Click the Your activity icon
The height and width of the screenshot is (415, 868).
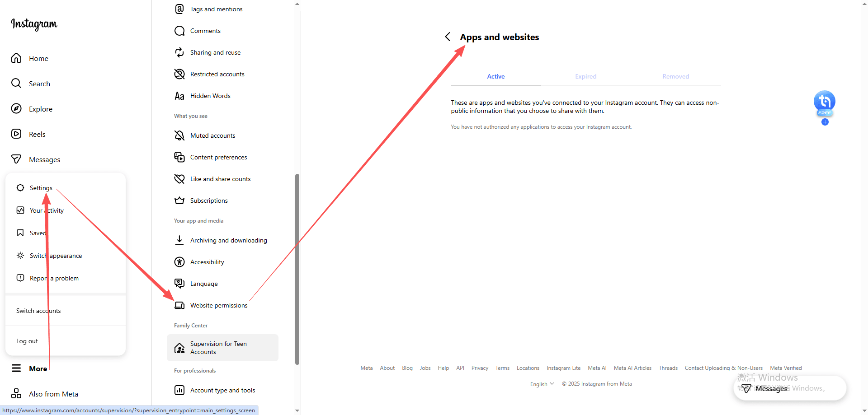click(20, 210)
